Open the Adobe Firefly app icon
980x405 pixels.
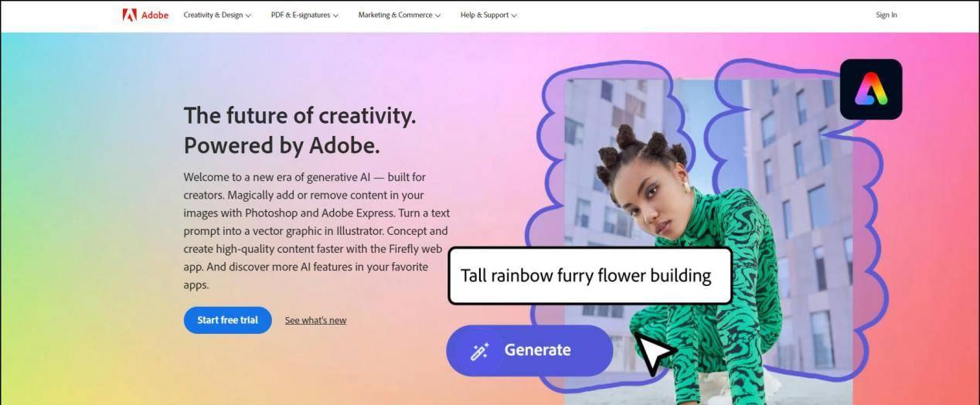pos(871,89)
